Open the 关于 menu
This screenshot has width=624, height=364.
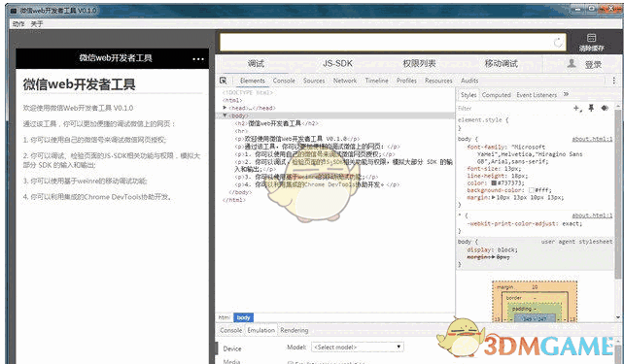[37, 24]
